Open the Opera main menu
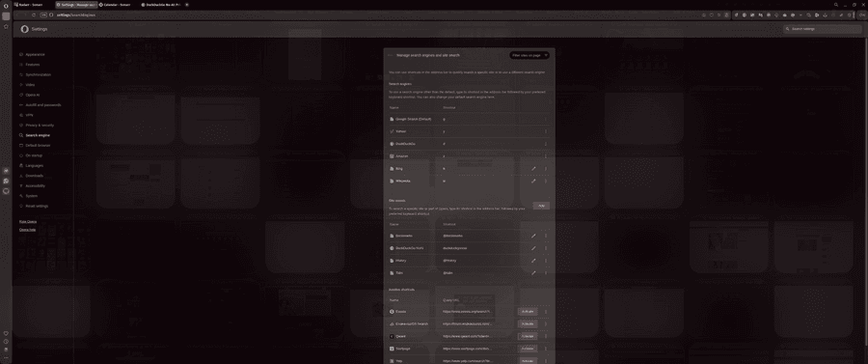Screen dimensions: 868x364 coord(6,6)
